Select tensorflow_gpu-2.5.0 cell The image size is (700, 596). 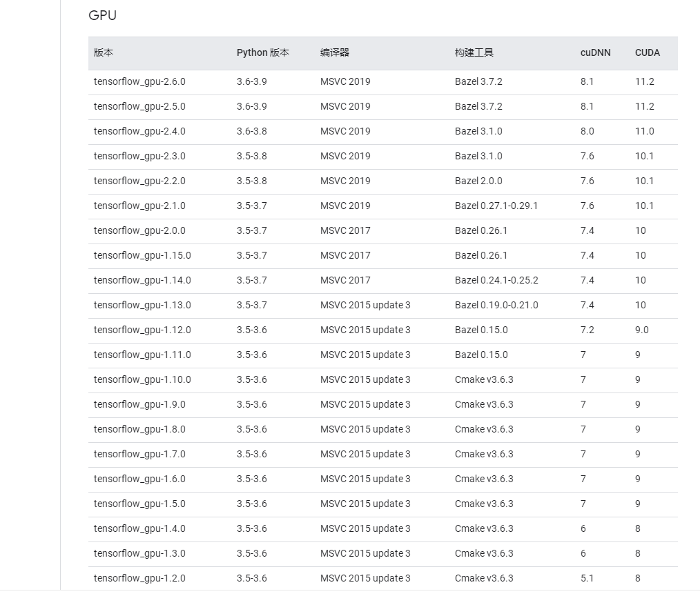click(x=139, y=107)
